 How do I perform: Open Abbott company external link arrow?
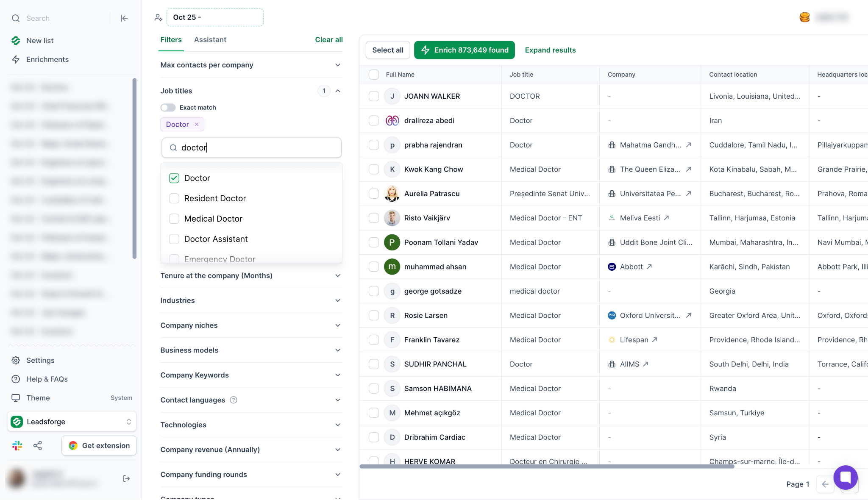coord(649,267)
